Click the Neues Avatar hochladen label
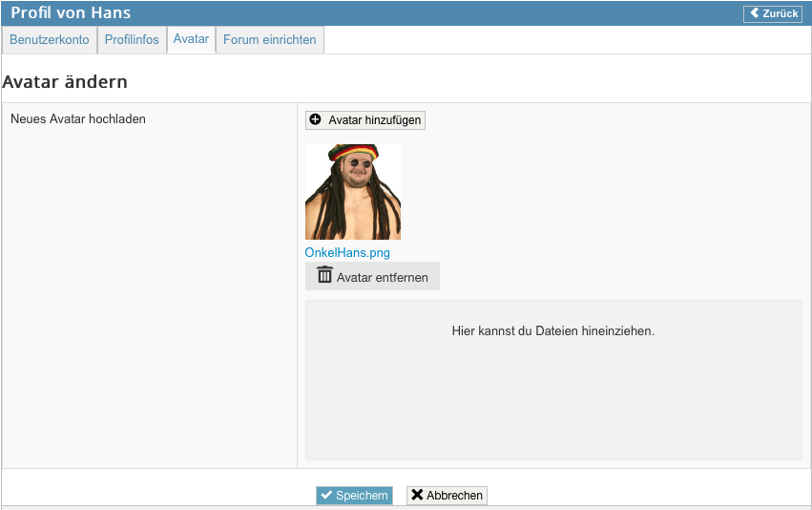The image size is (812, 510). click(x=77, y=119)
